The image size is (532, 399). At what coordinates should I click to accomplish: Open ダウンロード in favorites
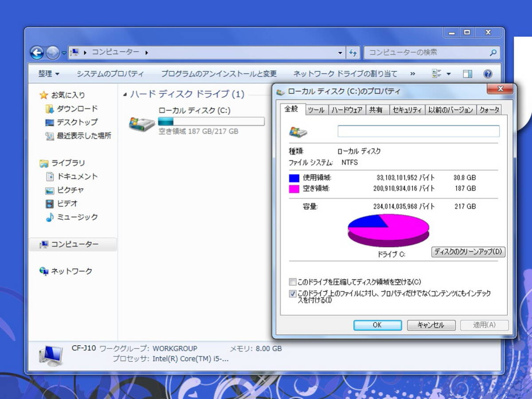(x=77, y=109)
